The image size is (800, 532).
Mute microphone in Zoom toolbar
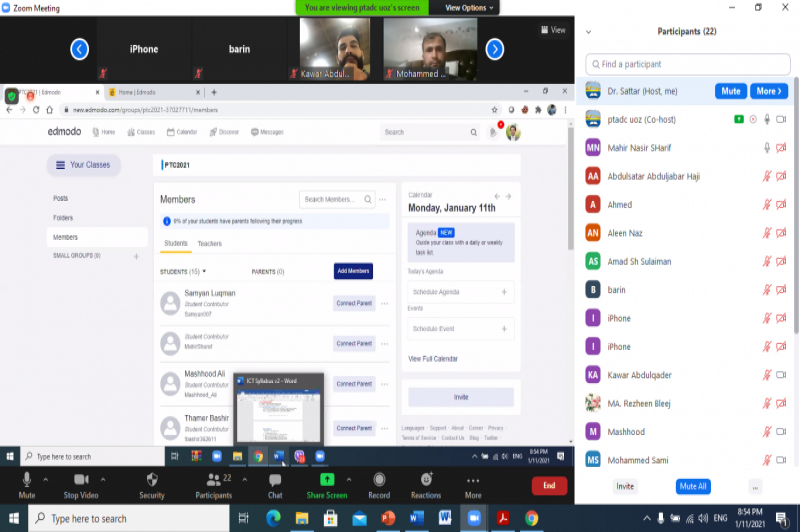pos(27,481)
